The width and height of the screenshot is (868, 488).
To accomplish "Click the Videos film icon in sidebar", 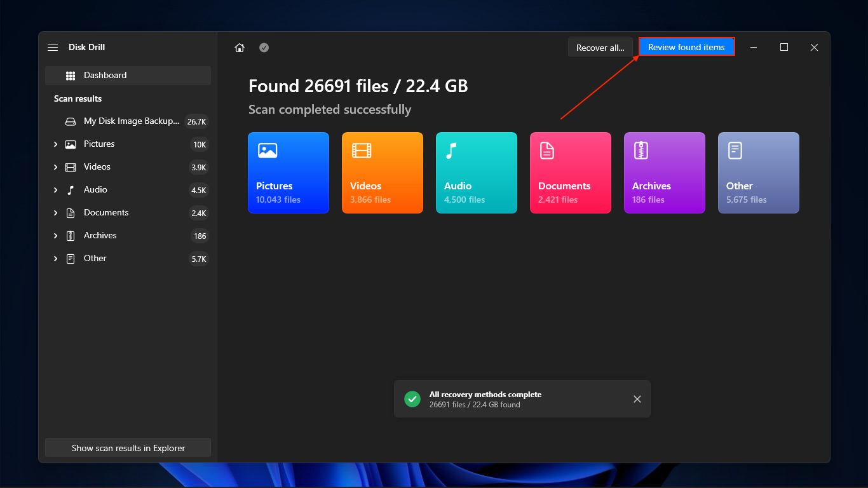I will (71, 167).
